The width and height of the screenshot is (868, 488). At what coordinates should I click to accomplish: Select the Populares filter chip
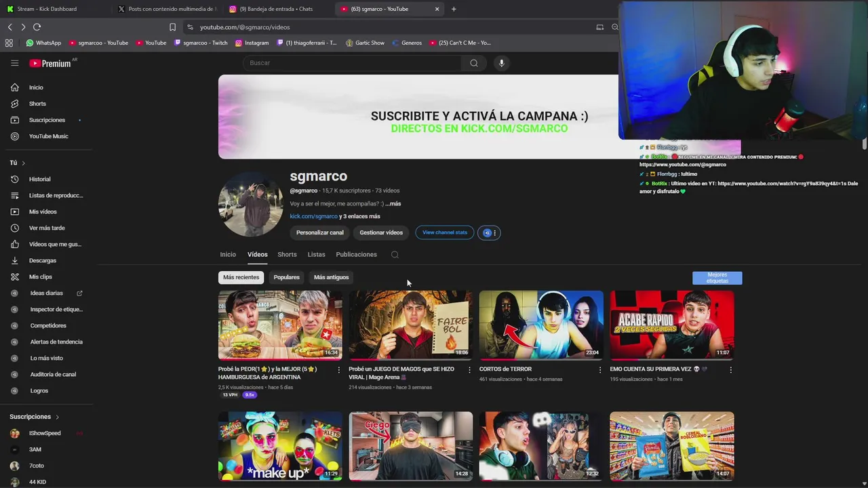coord(286,277)
